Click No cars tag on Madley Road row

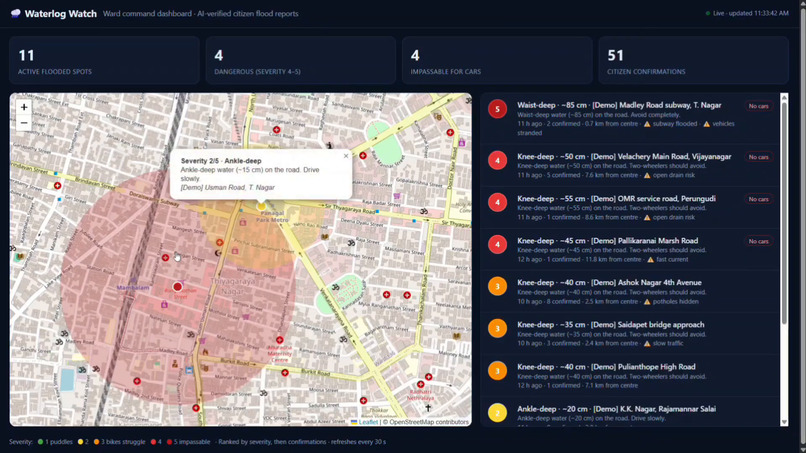tap(758, 106)
